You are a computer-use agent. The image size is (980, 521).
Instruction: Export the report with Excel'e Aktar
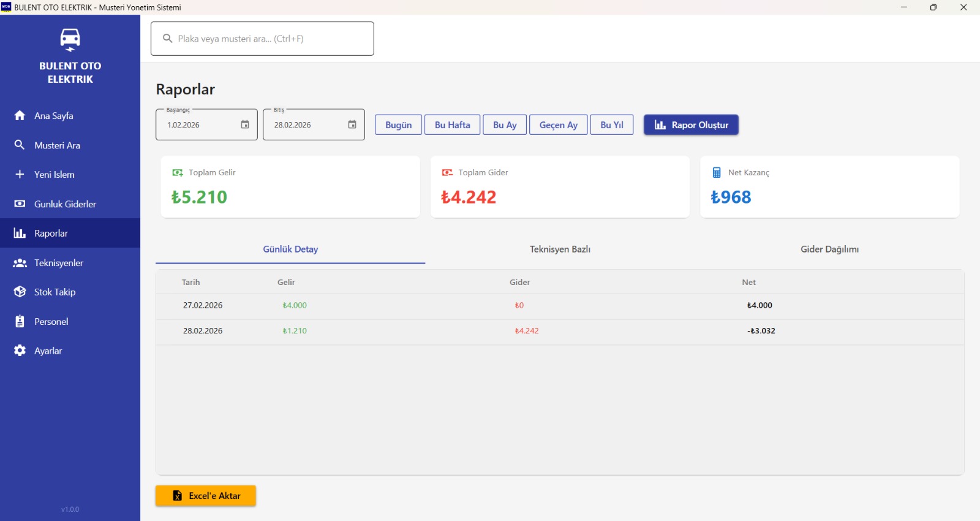coord(206,496)
